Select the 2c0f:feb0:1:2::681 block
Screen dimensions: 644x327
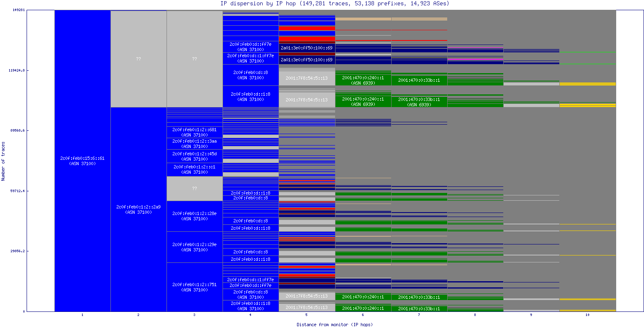195,132
